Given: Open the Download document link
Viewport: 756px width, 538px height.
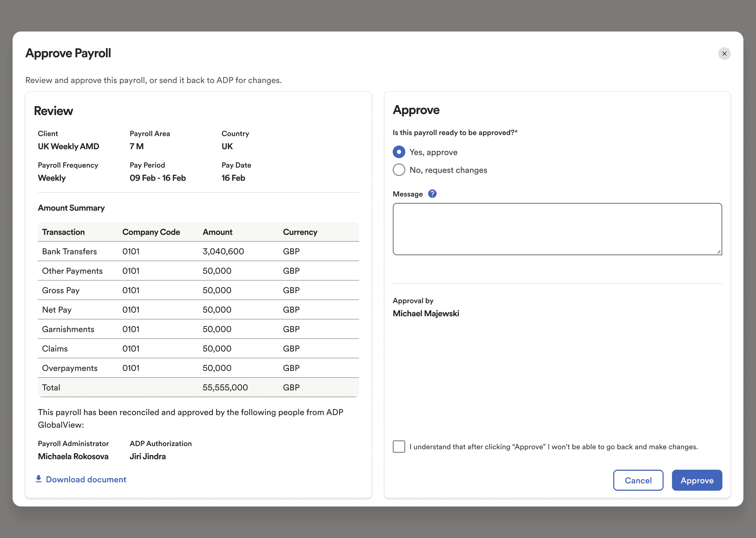Looking at the screenshot, I should (x=86, y=479).
